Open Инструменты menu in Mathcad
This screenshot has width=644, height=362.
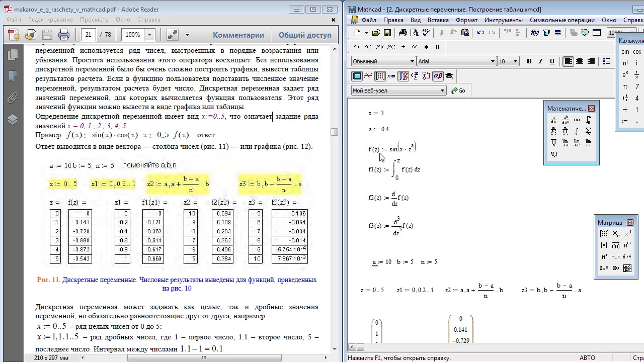click(x=504, y=20)
